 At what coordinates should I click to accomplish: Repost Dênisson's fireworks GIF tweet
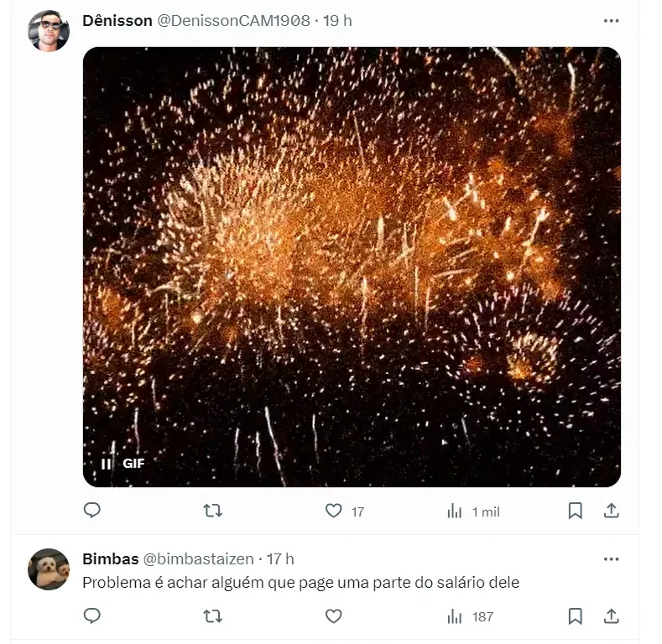click(213, 511)
